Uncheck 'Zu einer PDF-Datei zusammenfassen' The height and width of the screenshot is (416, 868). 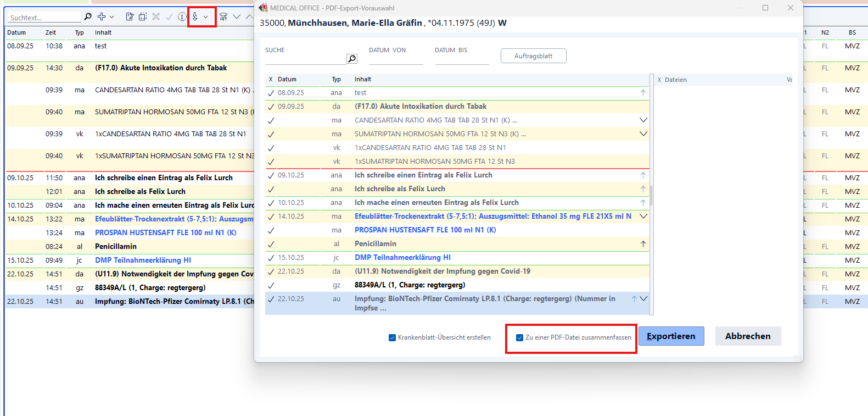(x=519, y=337)
